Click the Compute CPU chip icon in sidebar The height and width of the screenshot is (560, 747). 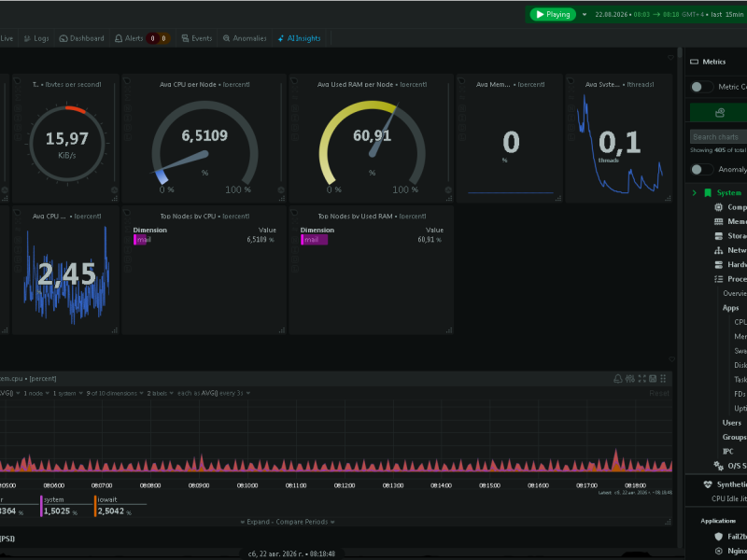pos(718,207)
